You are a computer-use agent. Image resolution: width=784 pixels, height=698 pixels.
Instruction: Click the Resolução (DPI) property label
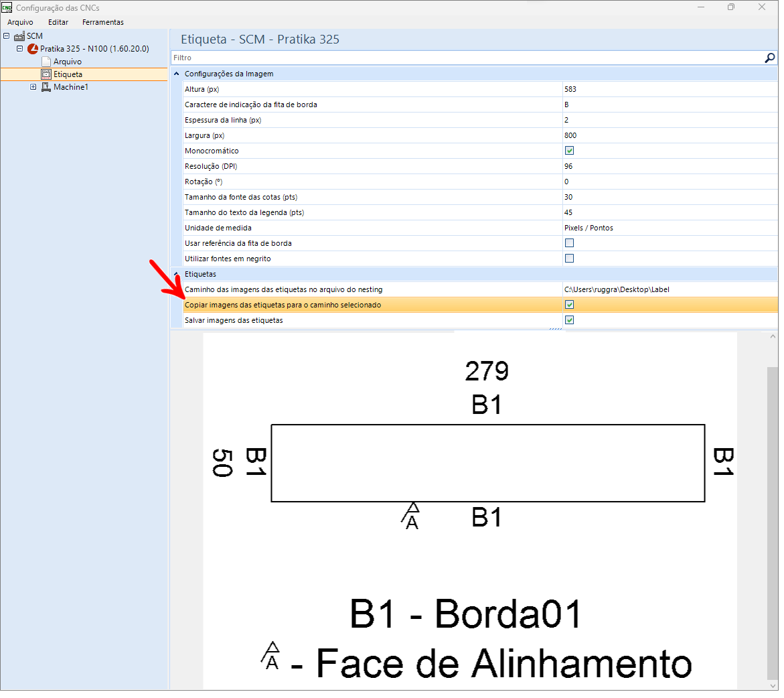[212, 167]
